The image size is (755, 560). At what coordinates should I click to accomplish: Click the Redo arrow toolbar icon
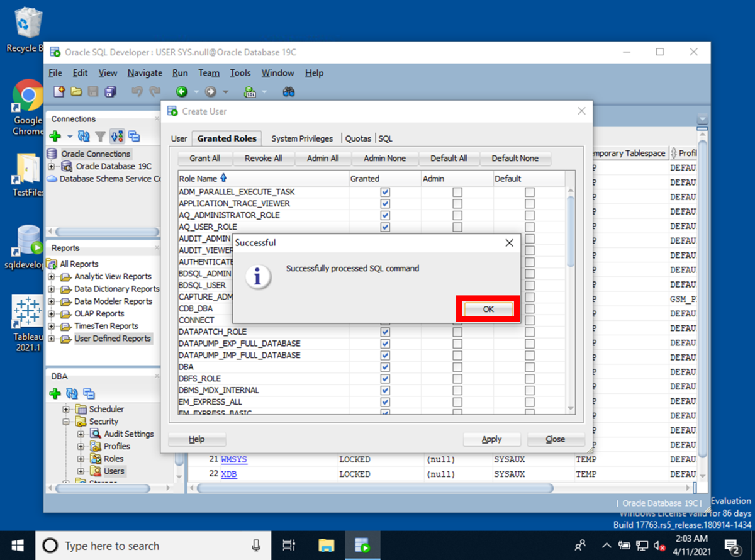pyautogui.click(x=154, y=92)
